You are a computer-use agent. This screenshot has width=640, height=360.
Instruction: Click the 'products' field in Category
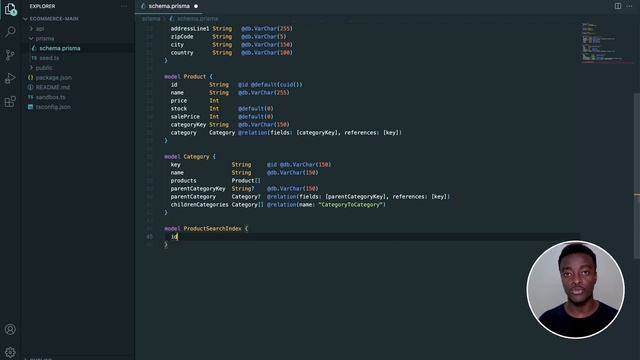(x=184, y=180)
